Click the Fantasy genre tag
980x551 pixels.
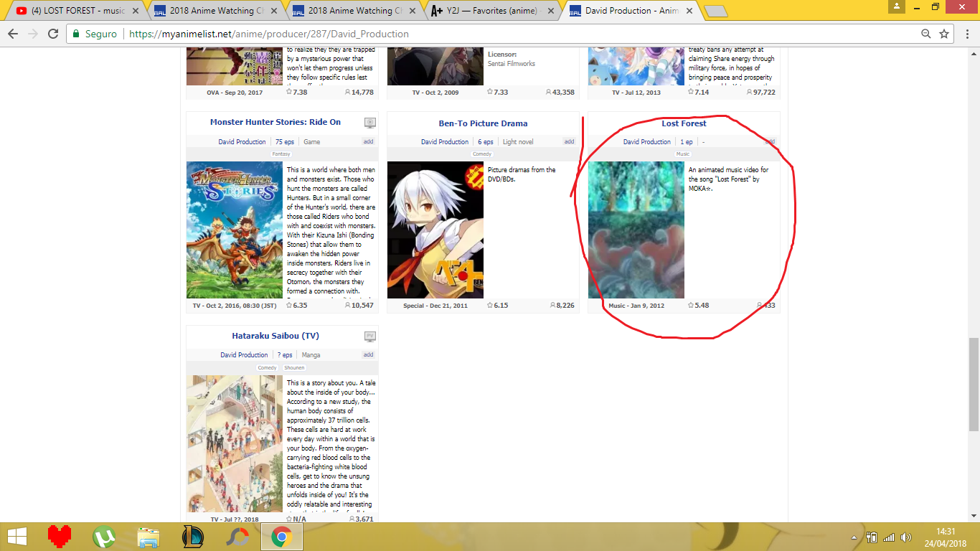click(281, 154)
